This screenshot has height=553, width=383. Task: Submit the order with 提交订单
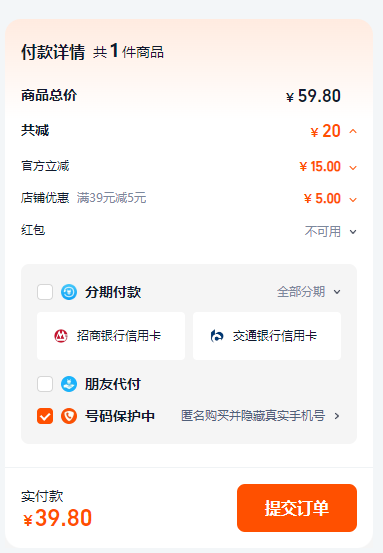[x=297, y=508]
